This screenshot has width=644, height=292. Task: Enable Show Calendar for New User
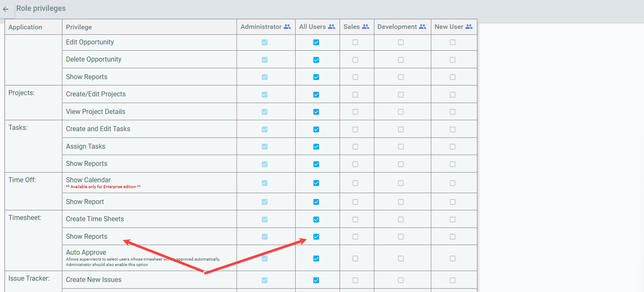pos(452,183)
